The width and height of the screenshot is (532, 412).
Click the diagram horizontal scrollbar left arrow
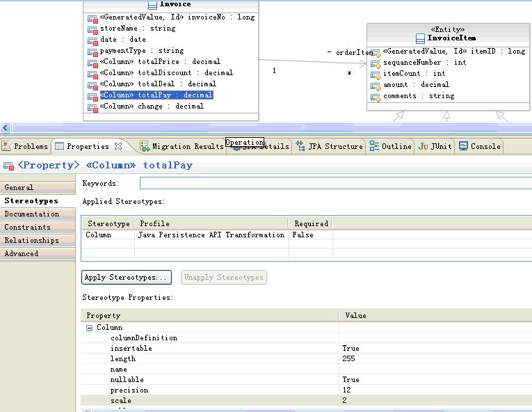[x=6, y=128]
